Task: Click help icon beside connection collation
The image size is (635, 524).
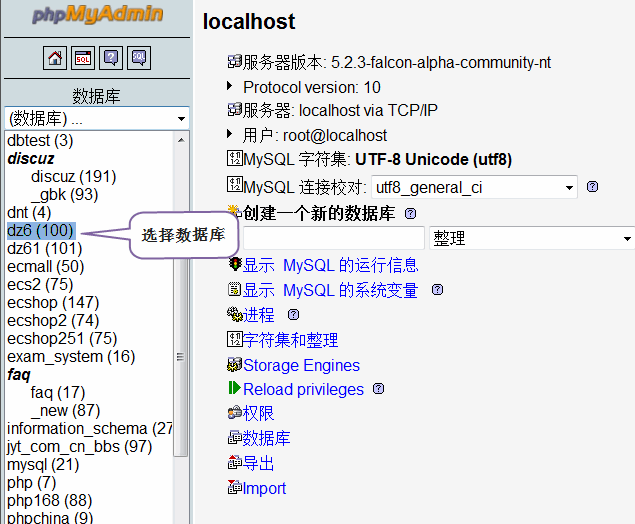Action: tap(592, 187)
